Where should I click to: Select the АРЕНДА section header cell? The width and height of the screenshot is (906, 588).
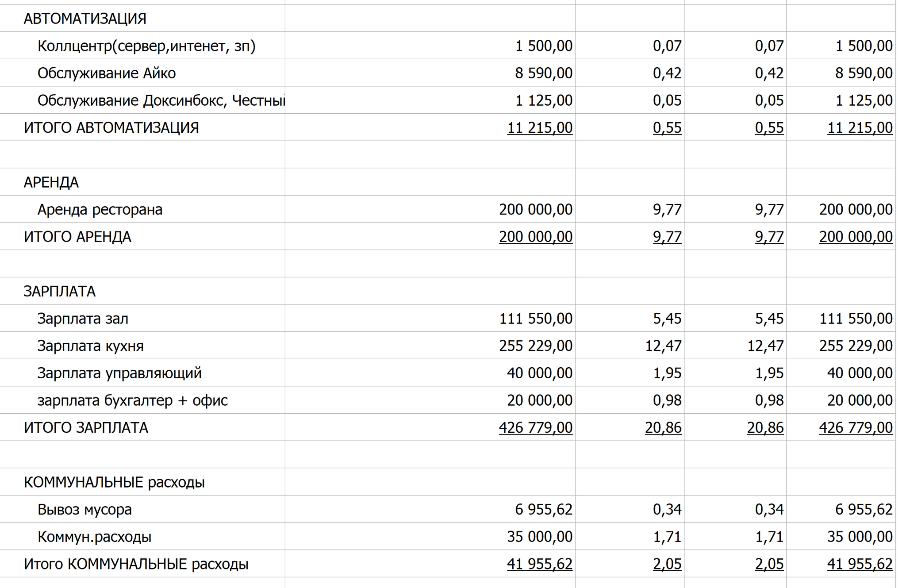click(51, 182)
